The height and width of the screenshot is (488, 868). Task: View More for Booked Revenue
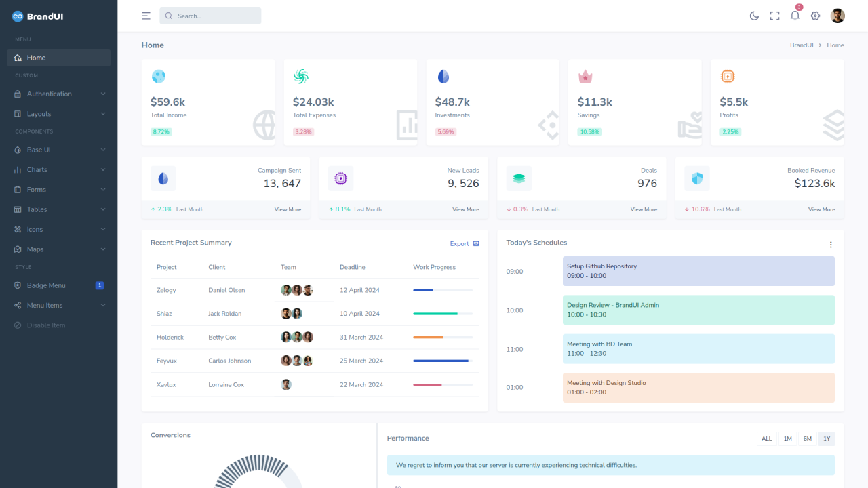(x=821, y=210)
